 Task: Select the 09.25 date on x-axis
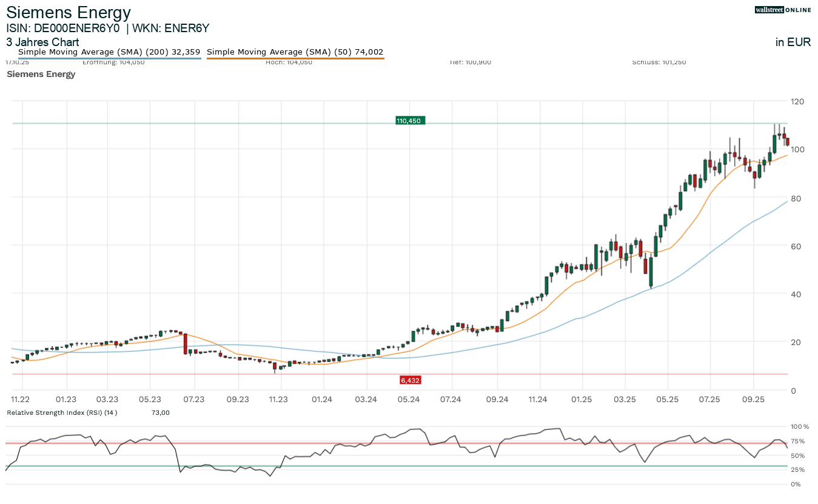(x=752, y=399)
